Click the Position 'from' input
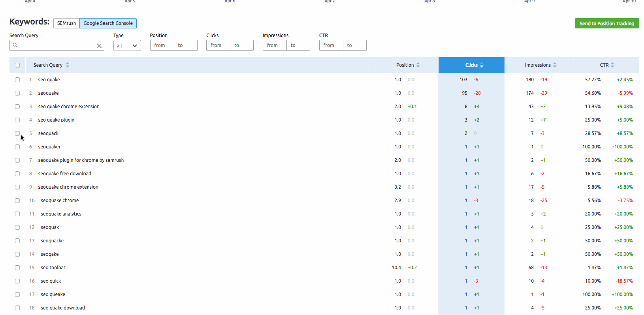The image size is (644, 315). pos(162,45)
